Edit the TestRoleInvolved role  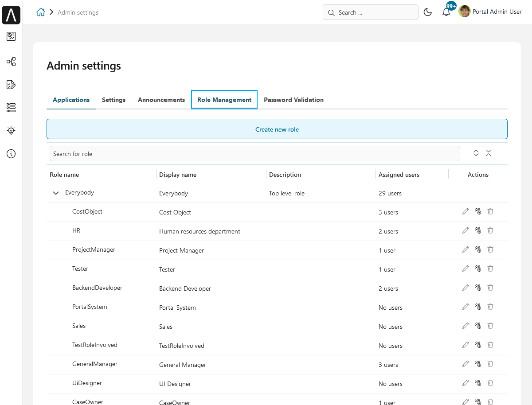(465, 345)
